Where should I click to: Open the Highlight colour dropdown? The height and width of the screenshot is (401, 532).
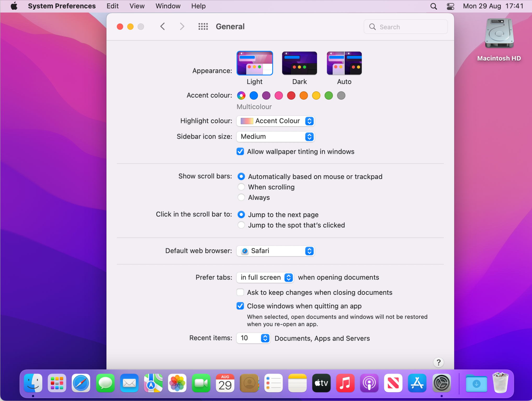pyautogui.click(x=275, y=121)
